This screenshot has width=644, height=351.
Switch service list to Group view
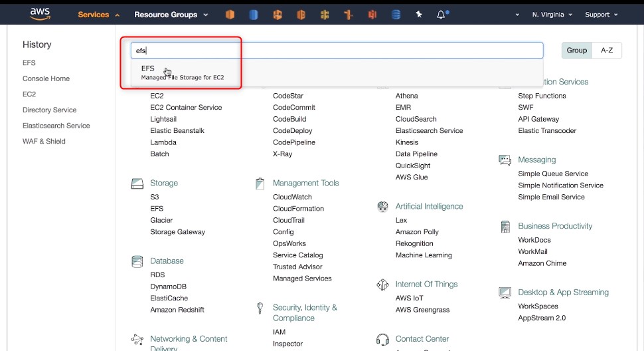point(577,50)
